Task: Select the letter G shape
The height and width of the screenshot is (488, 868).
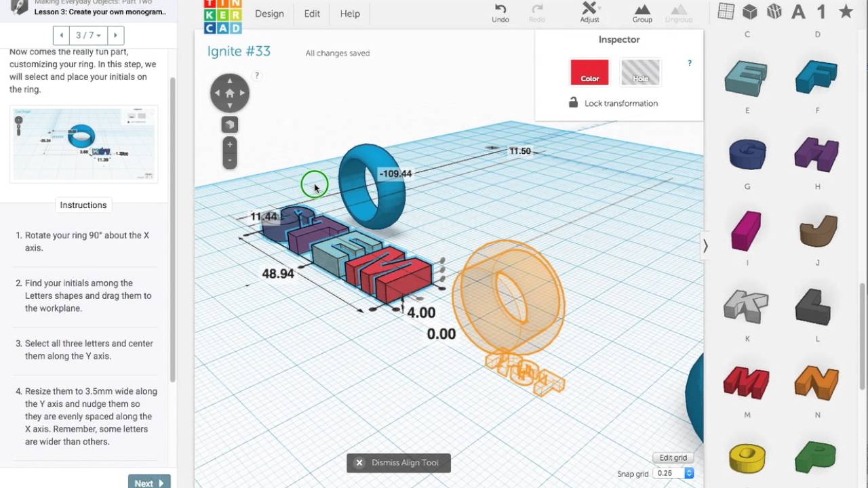Action: tap(747, 154)
